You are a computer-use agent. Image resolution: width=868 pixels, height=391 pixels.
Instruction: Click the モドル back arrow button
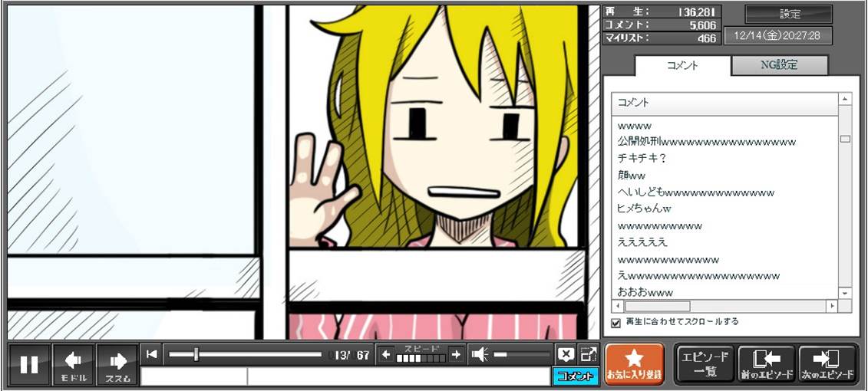74,364
